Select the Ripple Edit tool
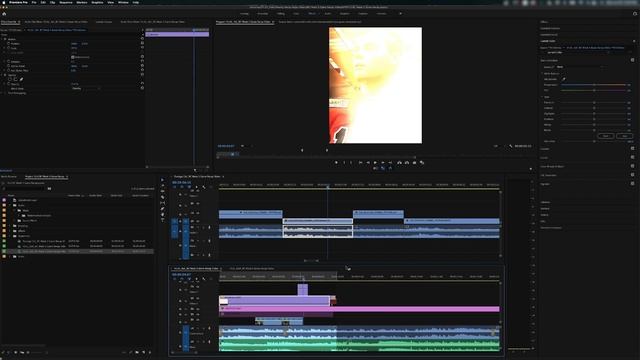Screen dimensions: 640x360 (x=162, y=191)
